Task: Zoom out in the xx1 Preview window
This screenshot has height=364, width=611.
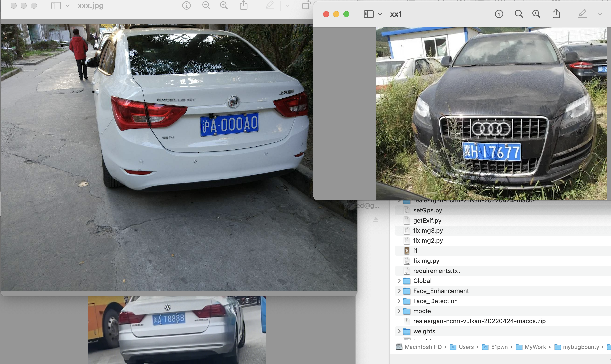Action: (x=519, y=14)
